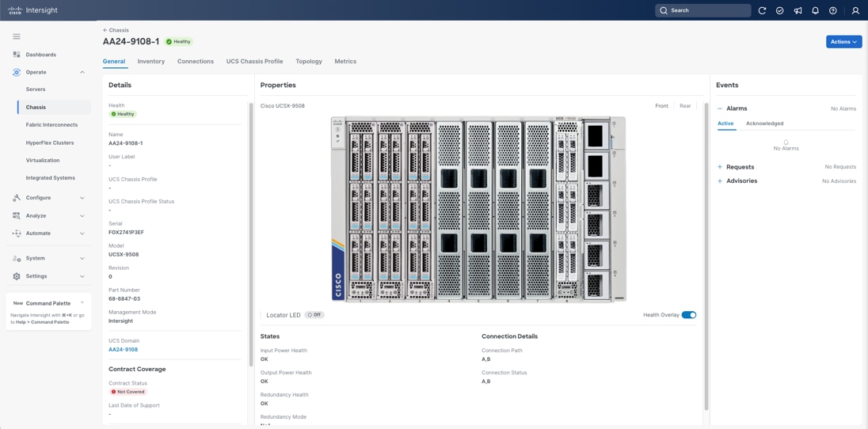Image resolution: width=868 pixels, height=429 pixels.
Task: Switch chassis view to Front
Action: pyautogui.click(x=661, y=106)
